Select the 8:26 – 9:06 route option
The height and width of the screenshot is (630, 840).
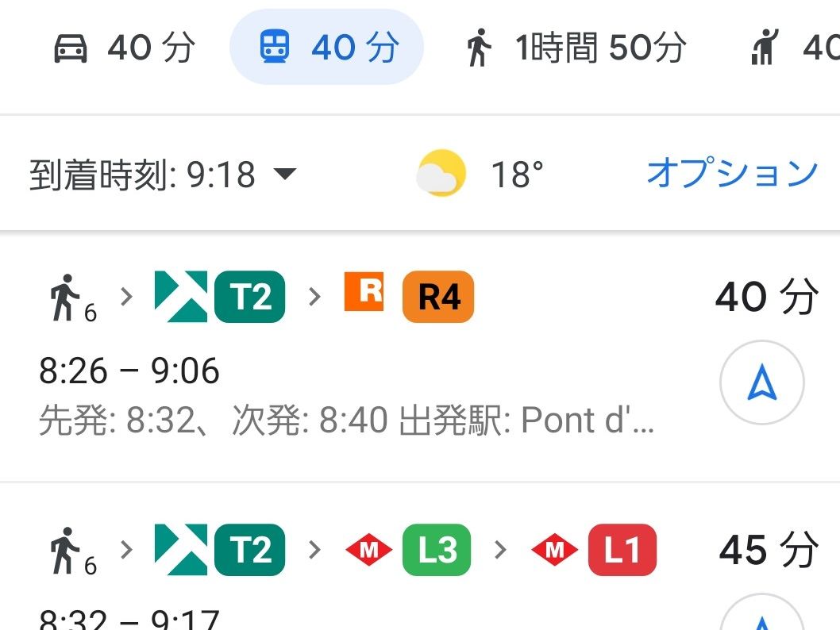[x=129, y=371]
